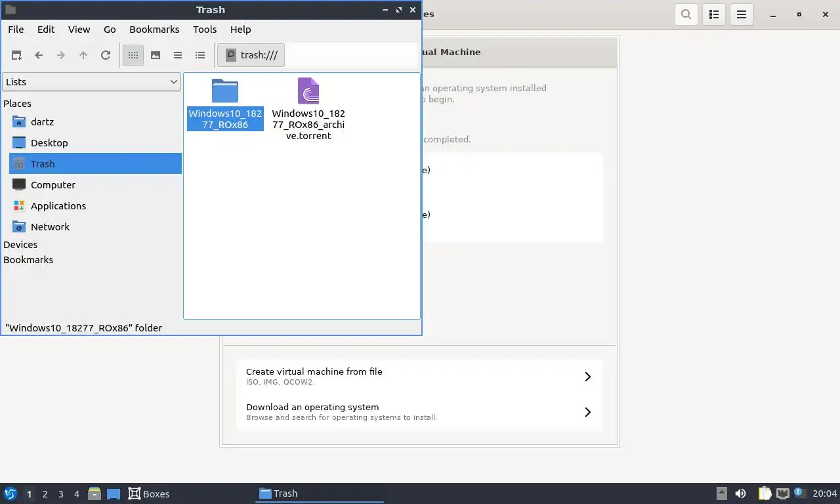Choose Download an operating system
Screen dimensions: 840x504
pos(419,412)
